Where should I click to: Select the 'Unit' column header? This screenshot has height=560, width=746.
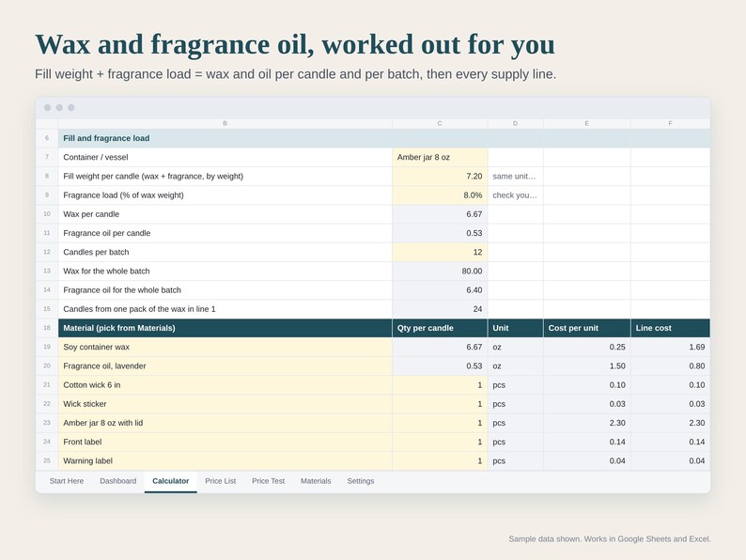pyautogui.click(x=515, y=328)
